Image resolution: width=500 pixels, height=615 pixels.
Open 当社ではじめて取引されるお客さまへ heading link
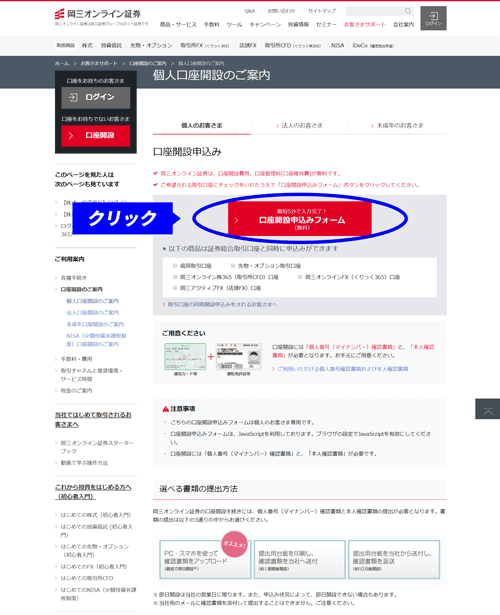[x=93, y=419]
